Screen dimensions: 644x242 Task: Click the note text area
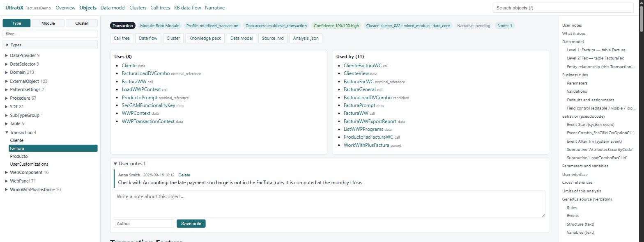(329, 204)
